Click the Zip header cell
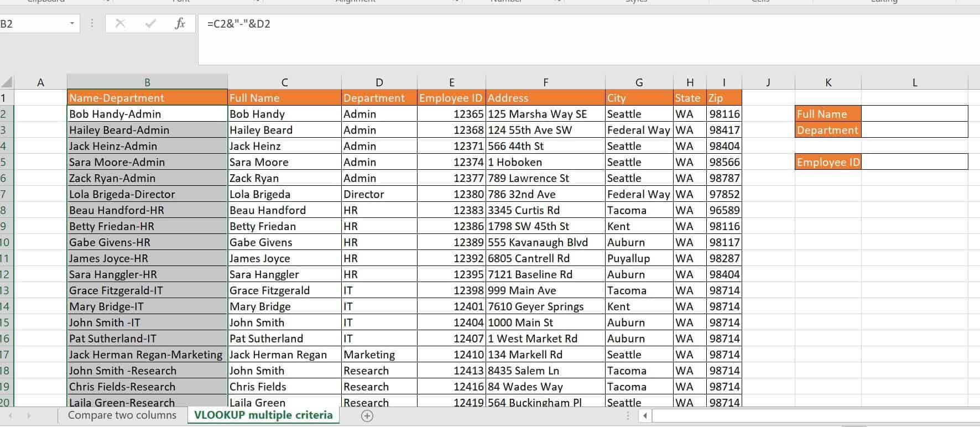 click(x=724, y=98)
